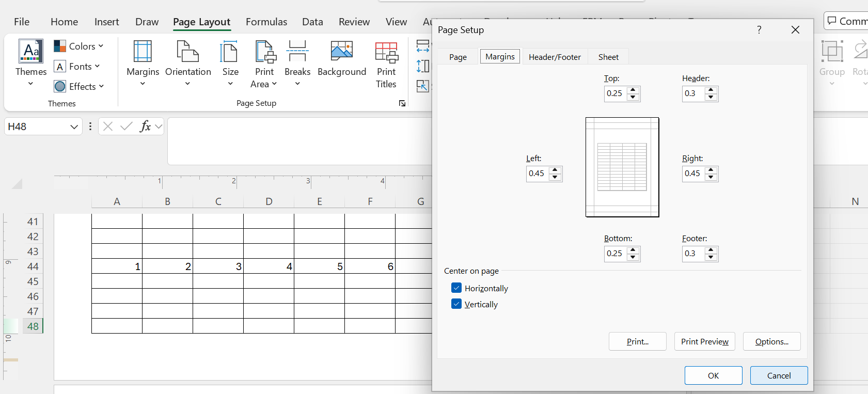Image resolution: width=868 pixels, height=394 pixels.
Task: Open the Themes gallery
Action: coord(31,64)
